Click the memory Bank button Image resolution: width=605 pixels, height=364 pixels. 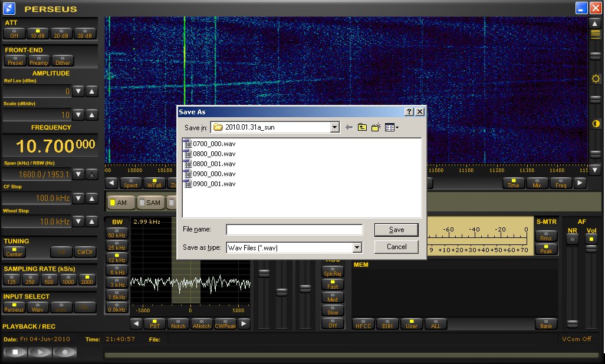tap(546, 324)
